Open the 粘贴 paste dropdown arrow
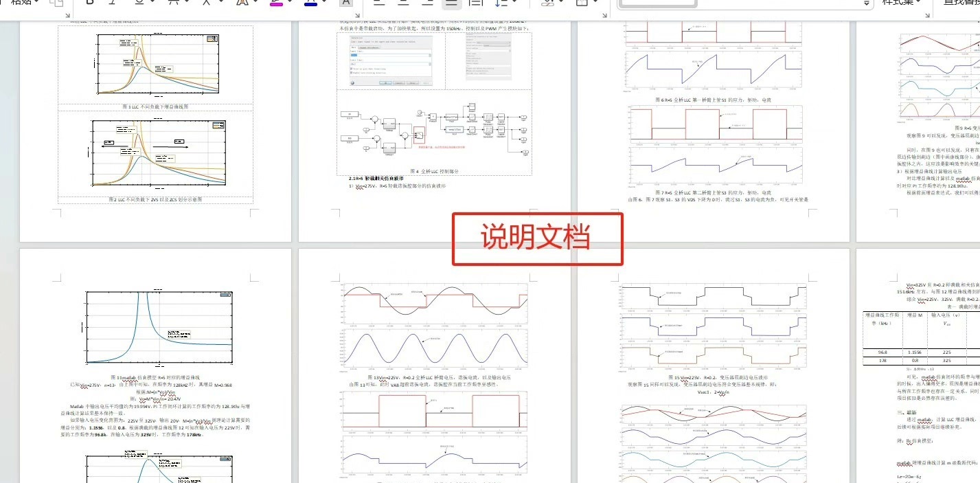The height and width of the screenshot is (483, 980). (x=37, y=3)
